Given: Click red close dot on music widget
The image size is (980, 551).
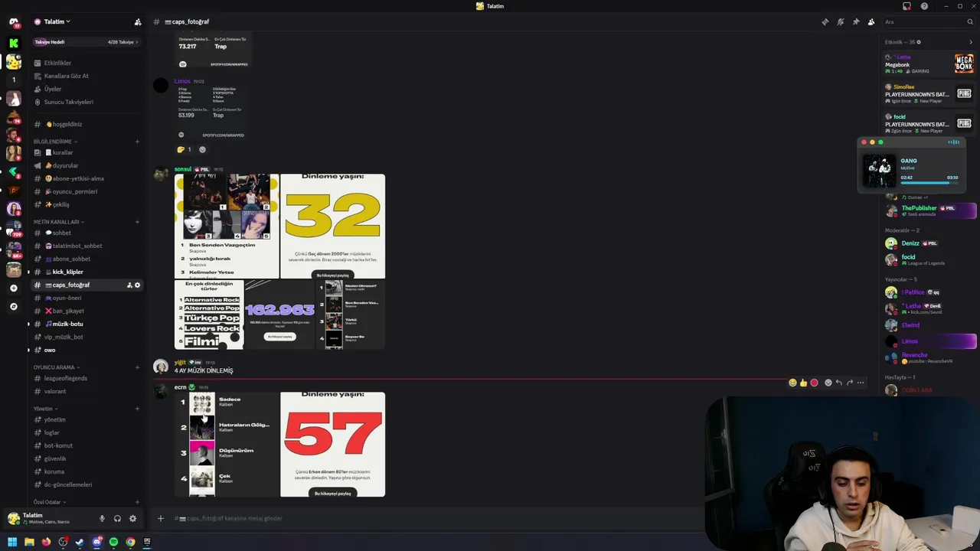Looking at the screenshot, I should coord(864,142).
